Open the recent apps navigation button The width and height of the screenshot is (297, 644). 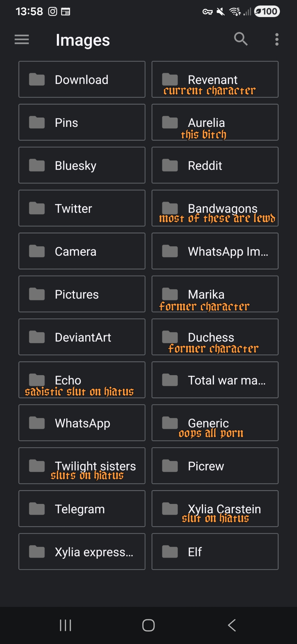point(65,625)
